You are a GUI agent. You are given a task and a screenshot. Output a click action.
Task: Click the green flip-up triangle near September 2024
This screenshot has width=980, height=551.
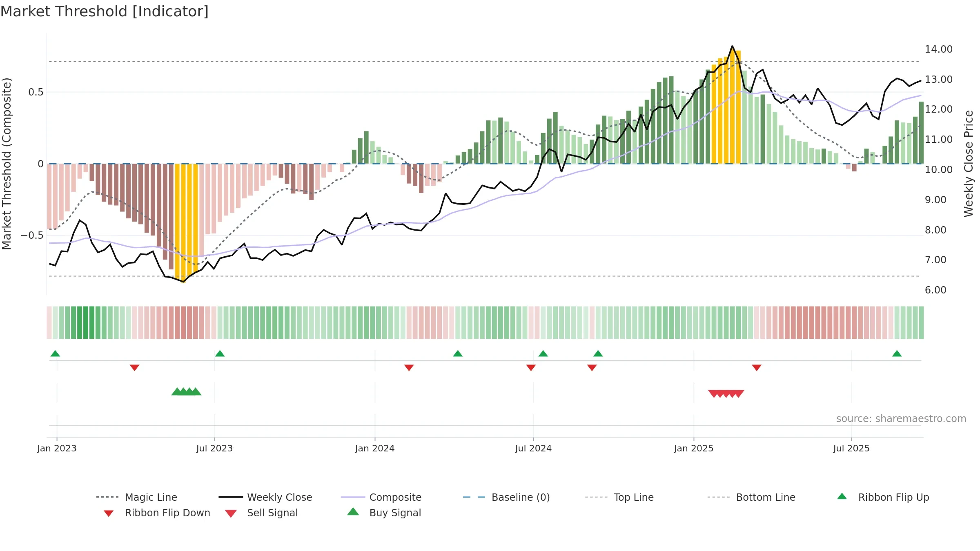coord(598,353)
